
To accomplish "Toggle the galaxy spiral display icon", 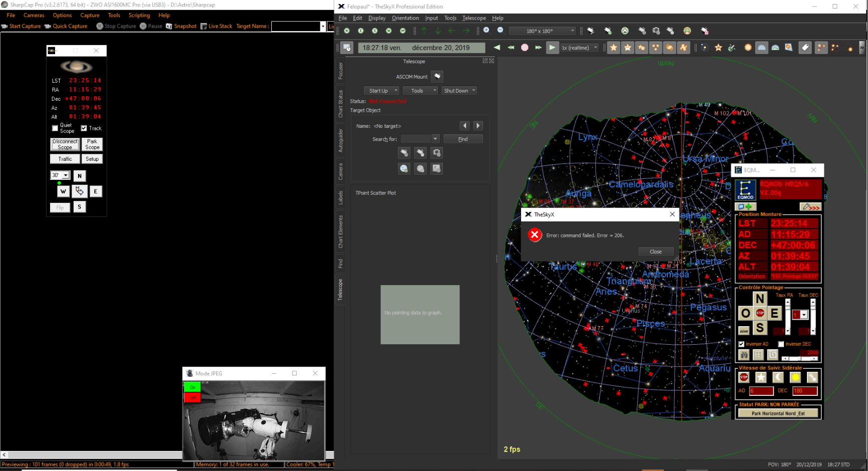I will coord(670,48).
